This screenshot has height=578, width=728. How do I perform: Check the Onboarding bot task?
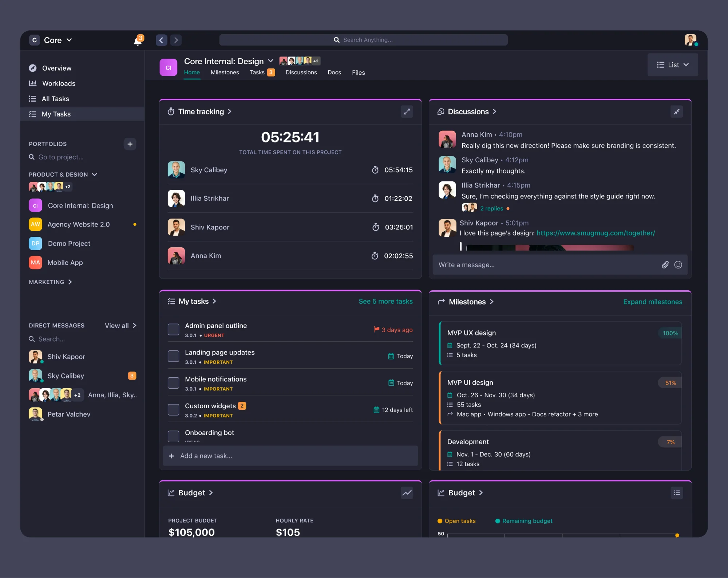tap(173, 436)
